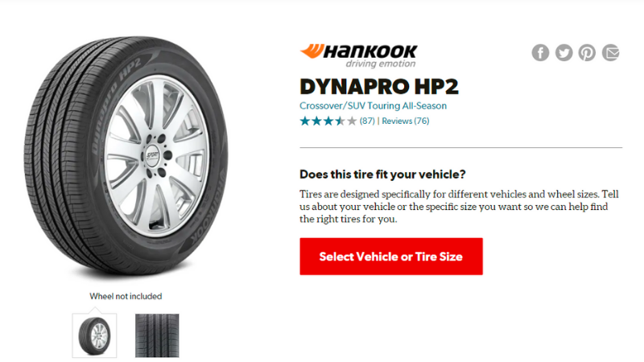
Task: Click Select Vehicle or Tire Size button
Action: pos(391,257)
